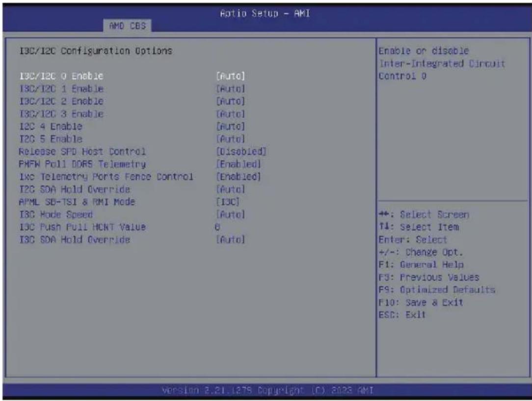Click the F1: General Help hint
Viewport: 532px width, 401px height.
[421, 265]
